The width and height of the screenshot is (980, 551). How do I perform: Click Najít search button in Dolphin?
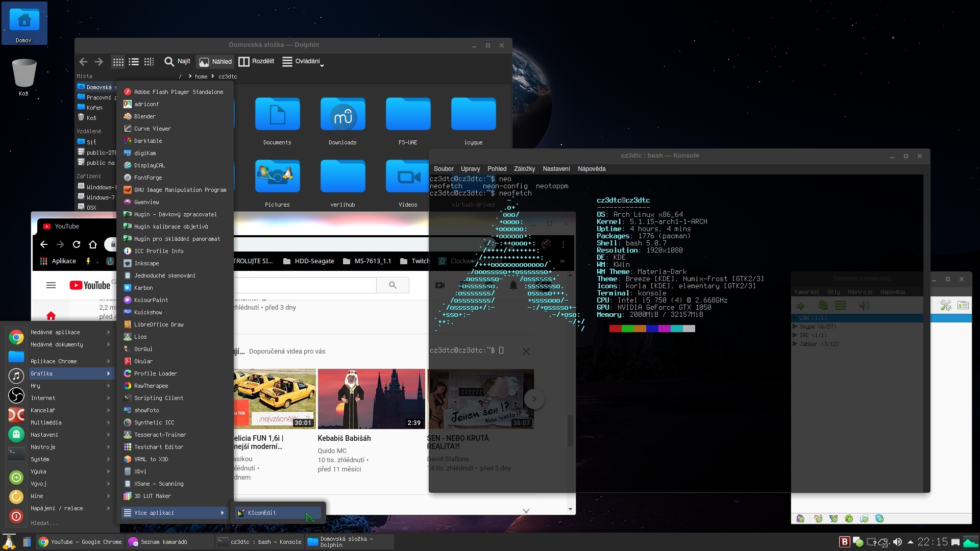point(177,62)
